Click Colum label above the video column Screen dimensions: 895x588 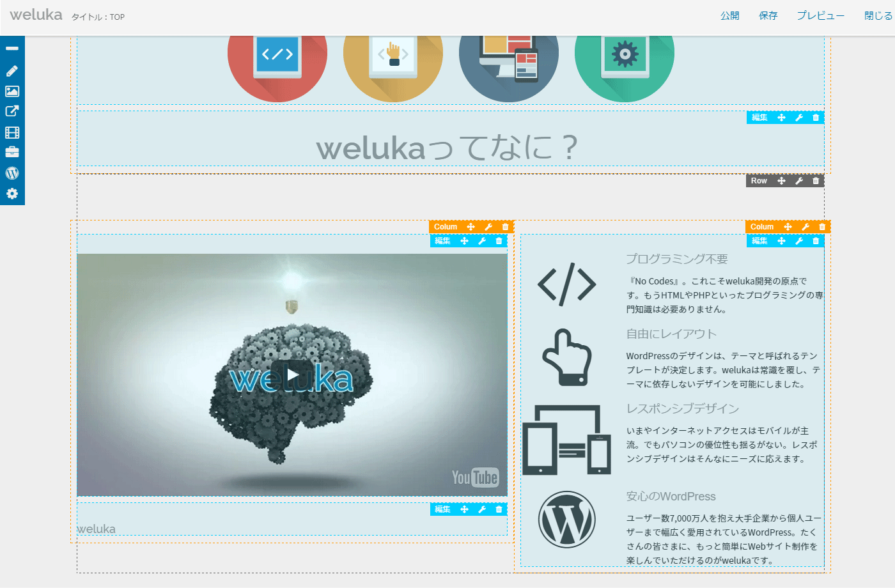click(446, 227)
